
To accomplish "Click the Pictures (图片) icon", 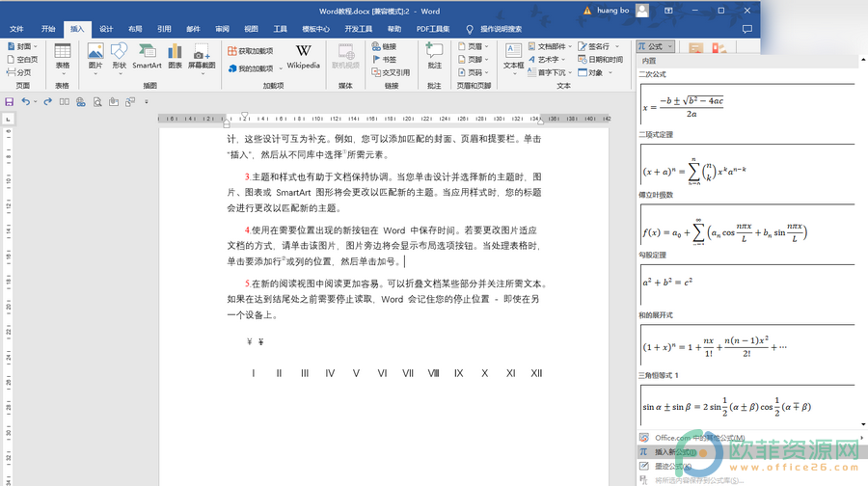I will click(x=95, y=59).
